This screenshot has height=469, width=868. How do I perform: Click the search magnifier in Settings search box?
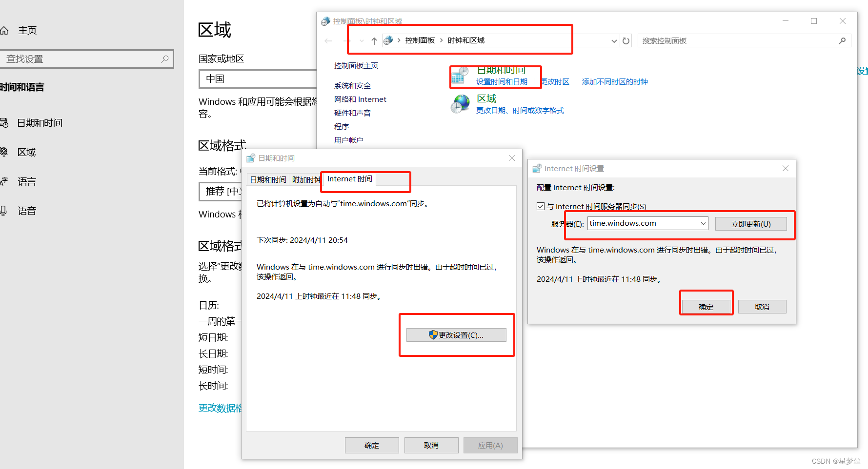[x=165, y=59]
